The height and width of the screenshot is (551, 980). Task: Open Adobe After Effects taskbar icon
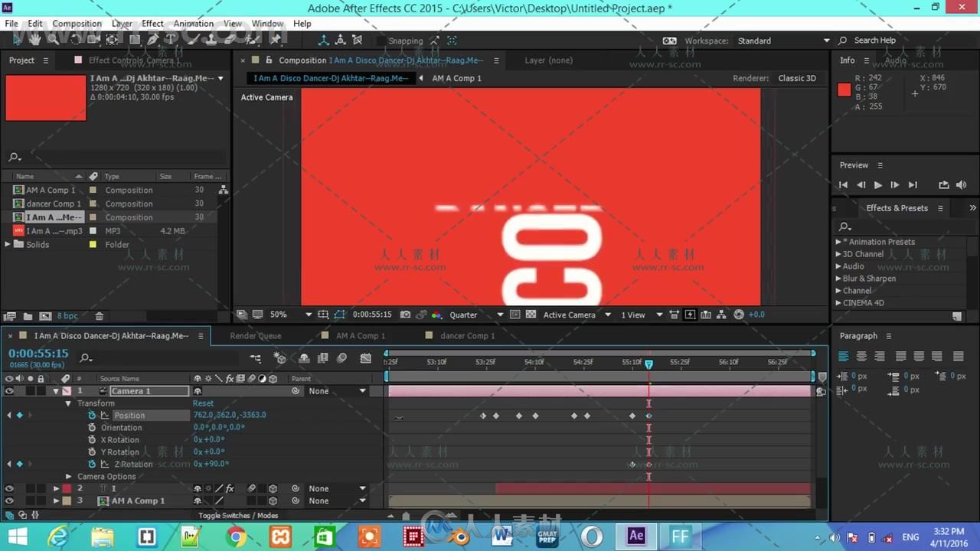coord(635,536)
